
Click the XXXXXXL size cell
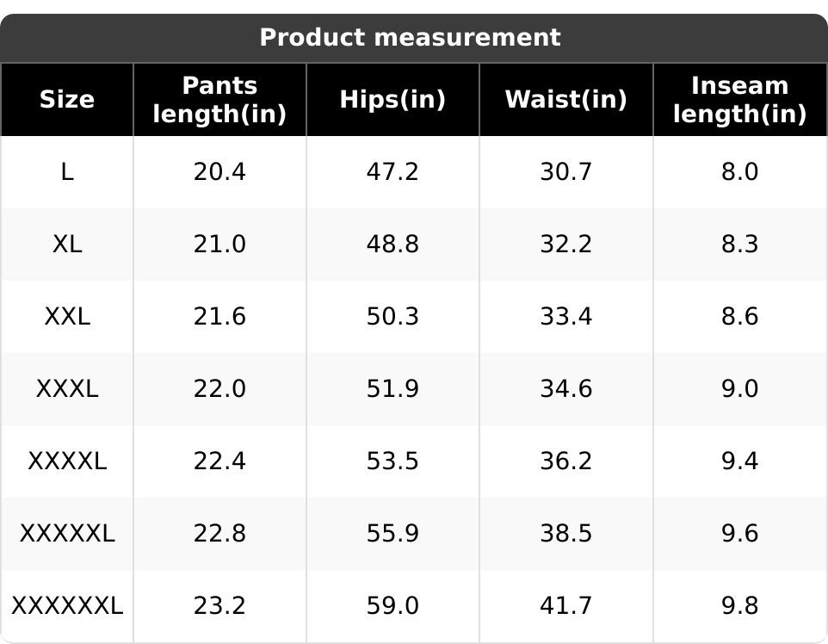(67, 606)
